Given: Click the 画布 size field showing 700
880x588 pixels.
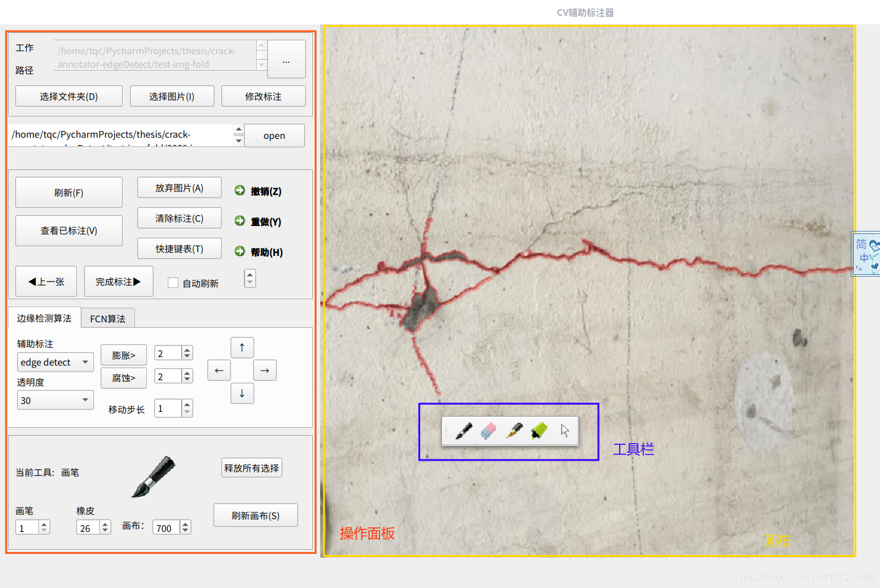Looking at the screenshot, I should point(166,528).
